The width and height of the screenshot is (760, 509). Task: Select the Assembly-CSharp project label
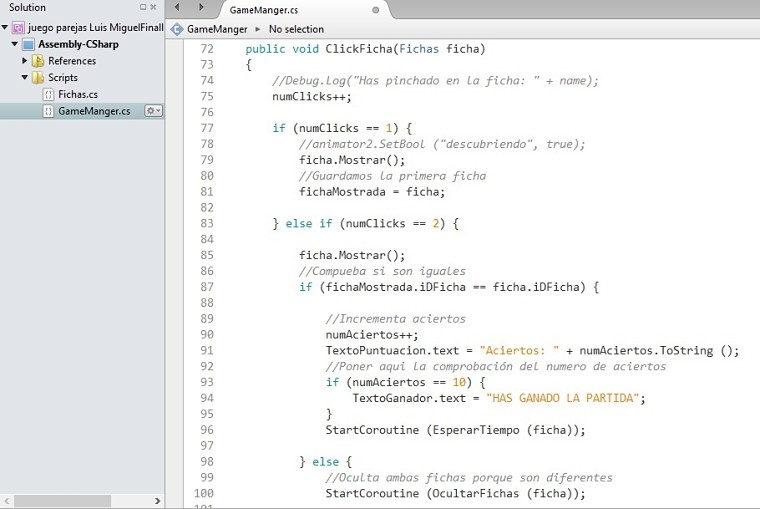(79, 45)
